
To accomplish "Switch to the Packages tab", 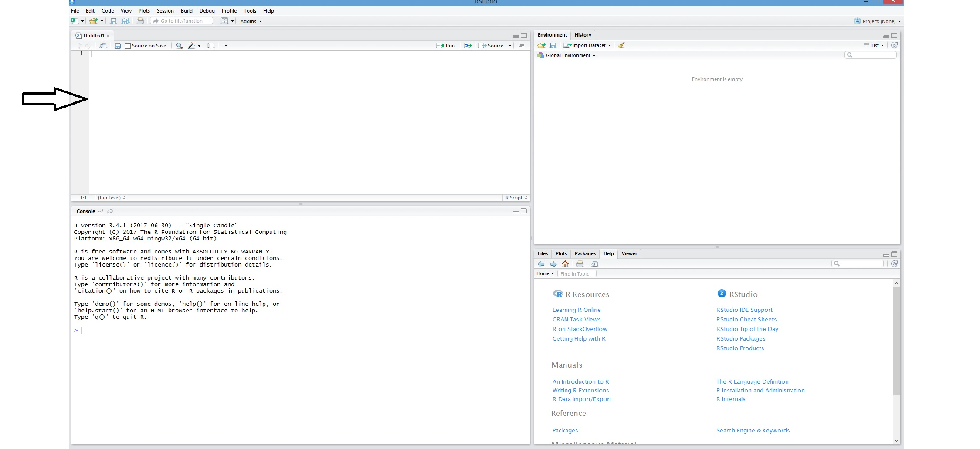I will click(585, 253).
